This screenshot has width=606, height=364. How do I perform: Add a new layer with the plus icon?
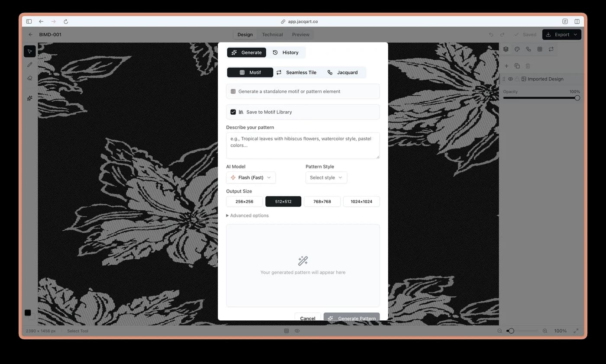click(x=506, y=66)
